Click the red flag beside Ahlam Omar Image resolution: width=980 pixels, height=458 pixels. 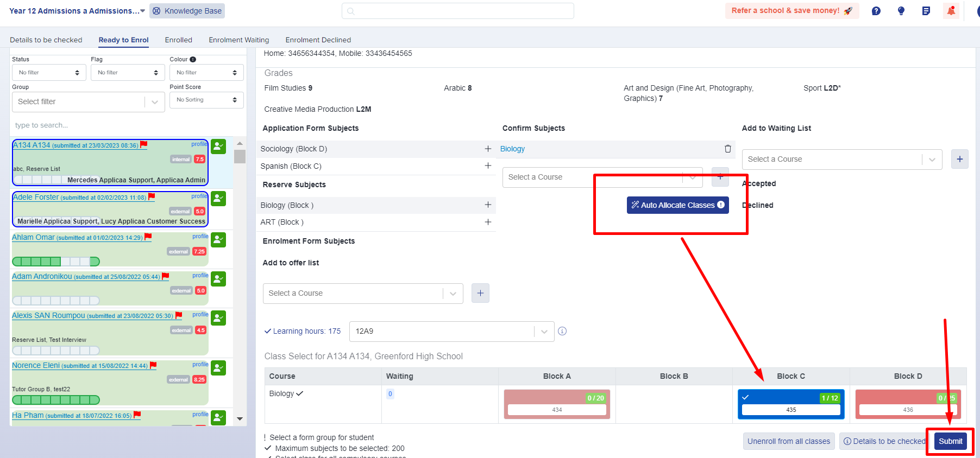click(x=148, y=237)
